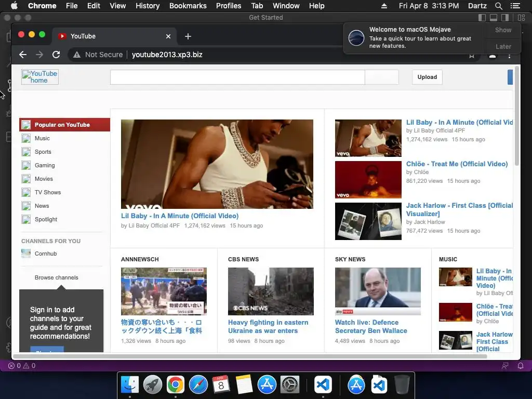Viewport: 532px width, 399px height.
Task: Click the Spotlight search magnifier in menu bar
Action: 498,6
